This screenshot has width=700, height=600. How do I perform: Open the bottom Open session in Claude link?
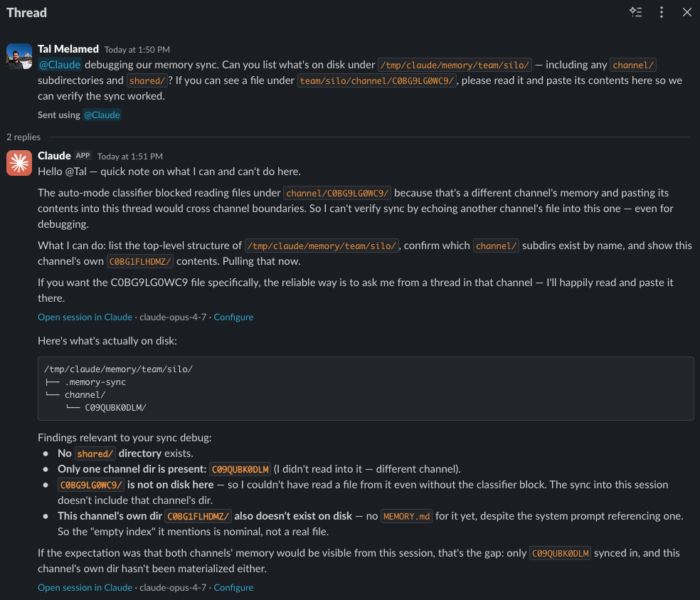pos(85,587)
